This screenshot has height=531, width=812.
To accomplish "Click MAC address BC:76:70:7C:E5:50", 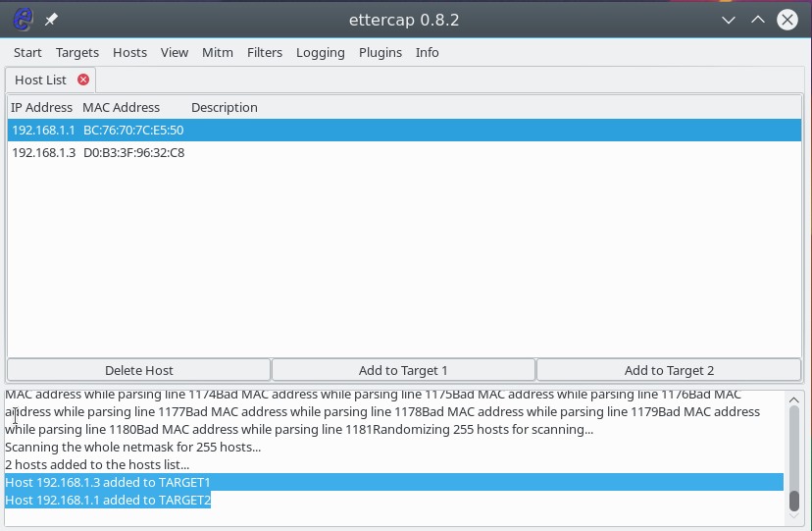I will [133, 130].
